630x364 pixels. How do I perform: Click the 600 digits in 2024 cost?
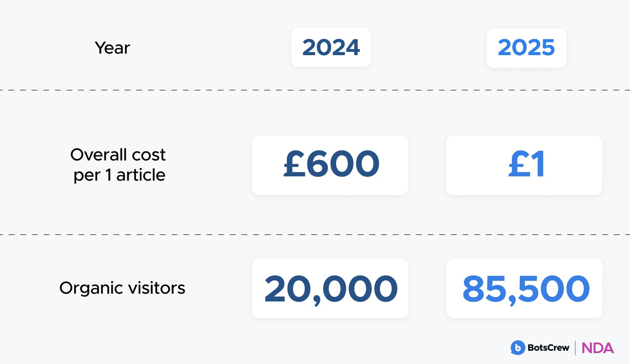click(x=343, y=164)
